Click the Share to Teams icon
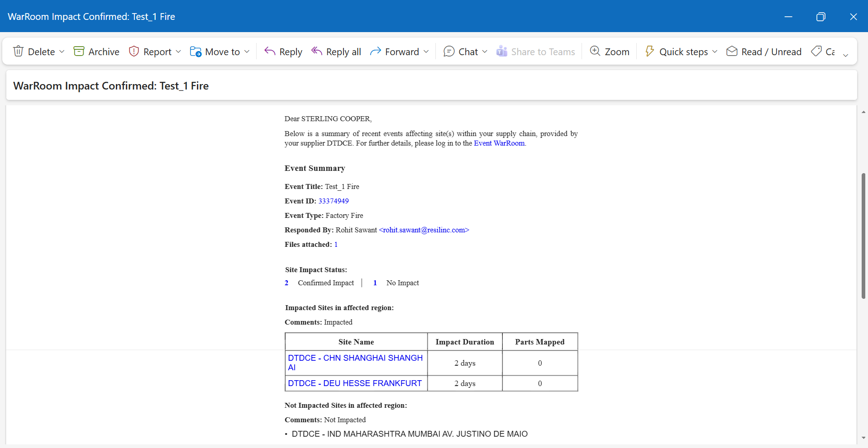Screen dimensions: 868x448 click(501, 52)
